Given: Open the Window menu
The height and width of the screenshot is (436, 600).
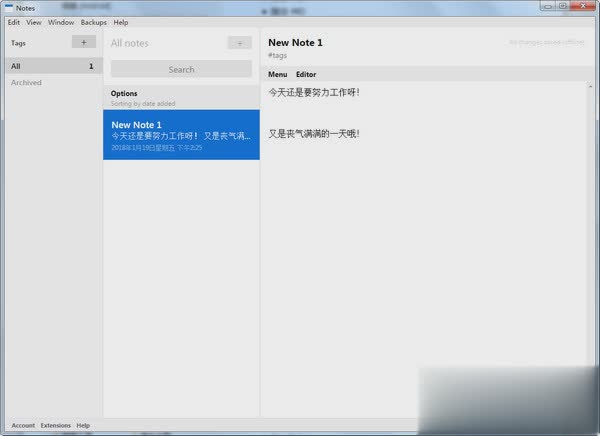Looking at the screenshot, I should tap(60, 21).
